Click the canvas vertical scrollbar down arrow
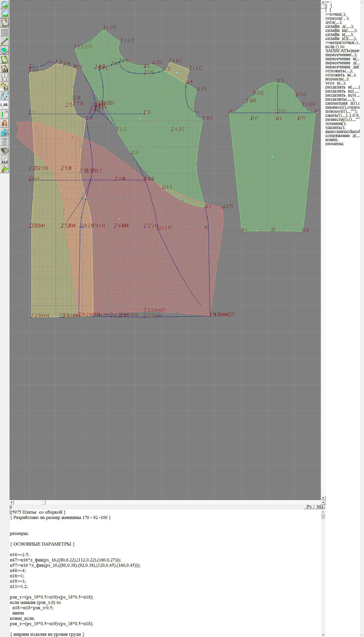The width and height of the screenshot is (364, 637). pos(323,498)
